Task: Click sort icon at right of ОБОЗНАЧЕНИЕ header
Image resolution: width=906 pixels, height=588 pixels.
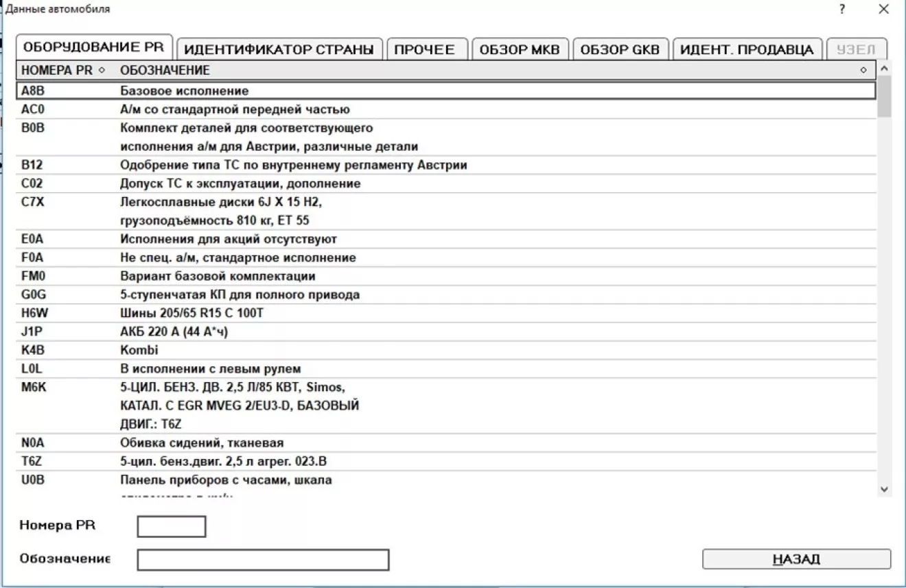Action: coord(863,70)
